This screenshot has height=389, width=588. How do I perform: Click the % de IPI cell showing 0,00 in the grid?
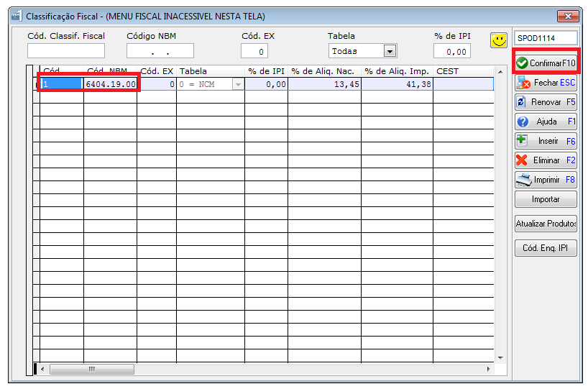tap(266, 84)
